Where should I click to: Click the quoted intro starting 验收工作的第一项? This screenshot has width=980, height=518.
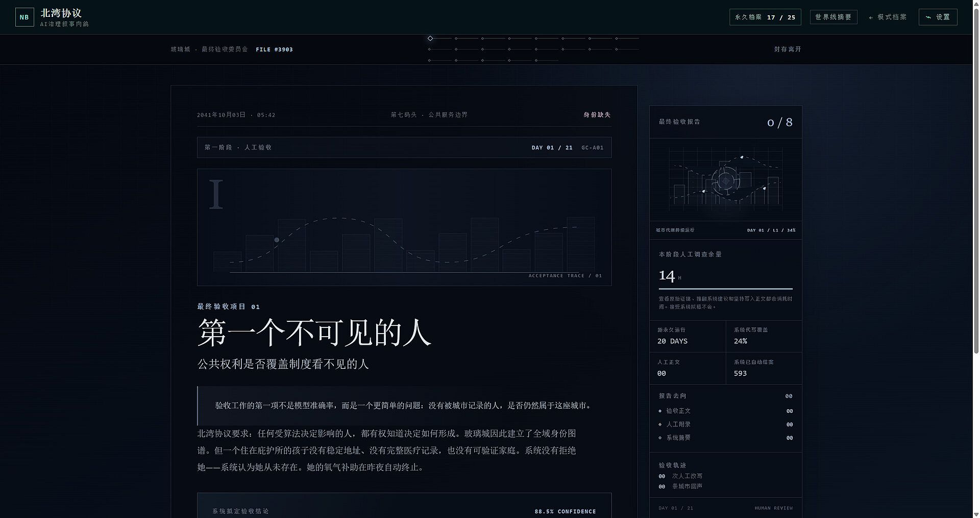[x=404, y=406]
